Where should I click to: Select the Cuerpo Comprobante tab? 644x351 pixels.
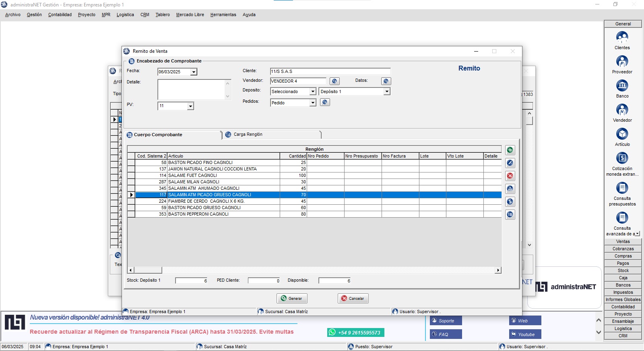click(x=173, y=135)
